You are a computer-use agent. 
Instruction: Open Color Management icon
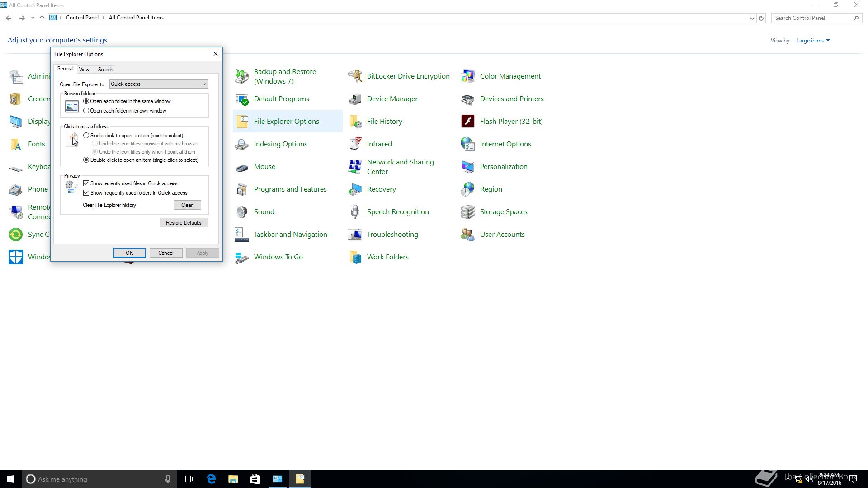[x=468, y=76]
